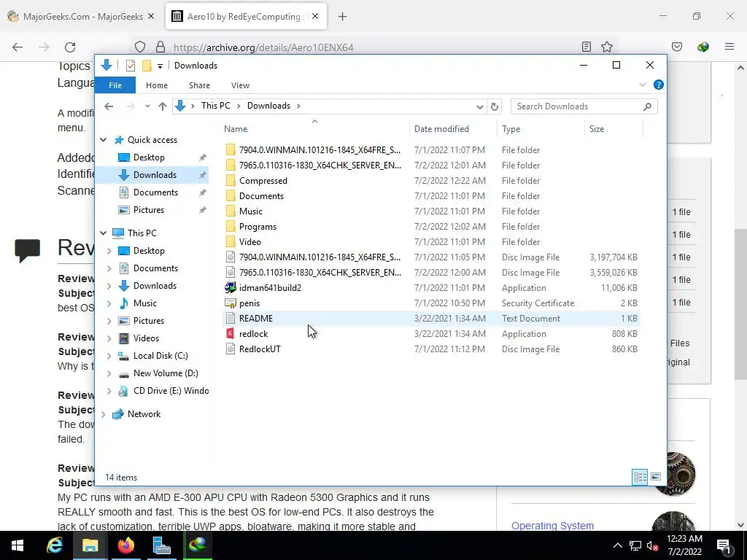Collapse the Quick access tree node

pyautogui.click(x=103, y=140)
